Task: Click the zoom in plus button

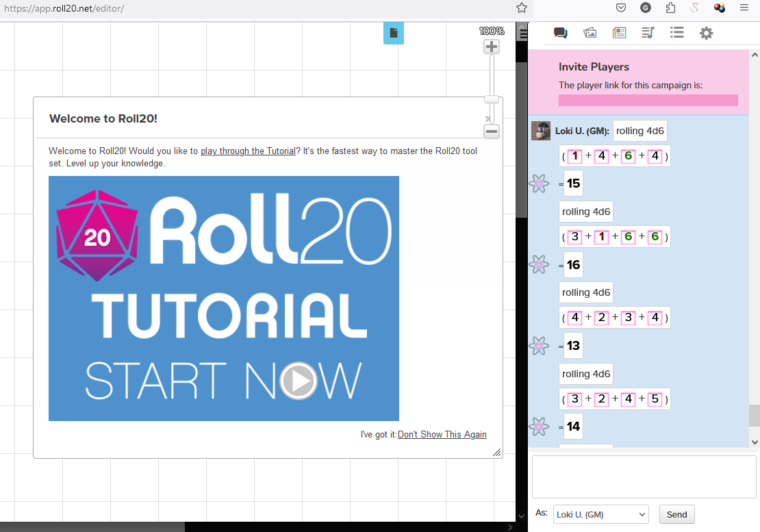Action: point(491,47)
